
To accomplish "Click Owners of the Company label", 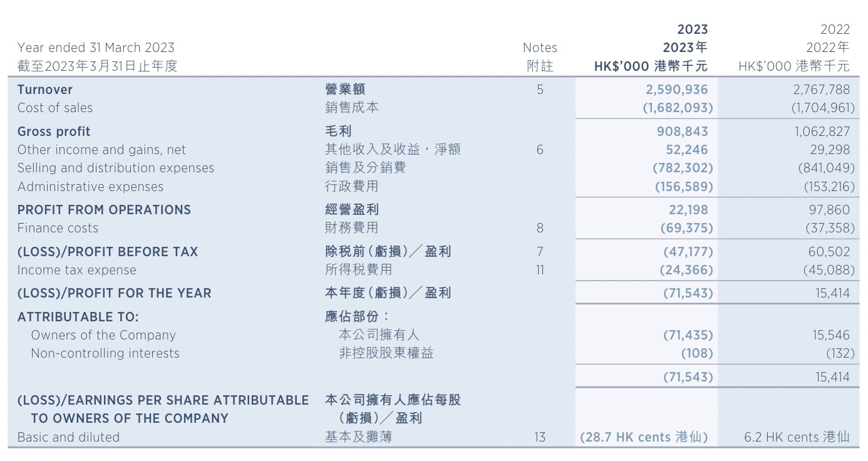I will pos(103,335).
